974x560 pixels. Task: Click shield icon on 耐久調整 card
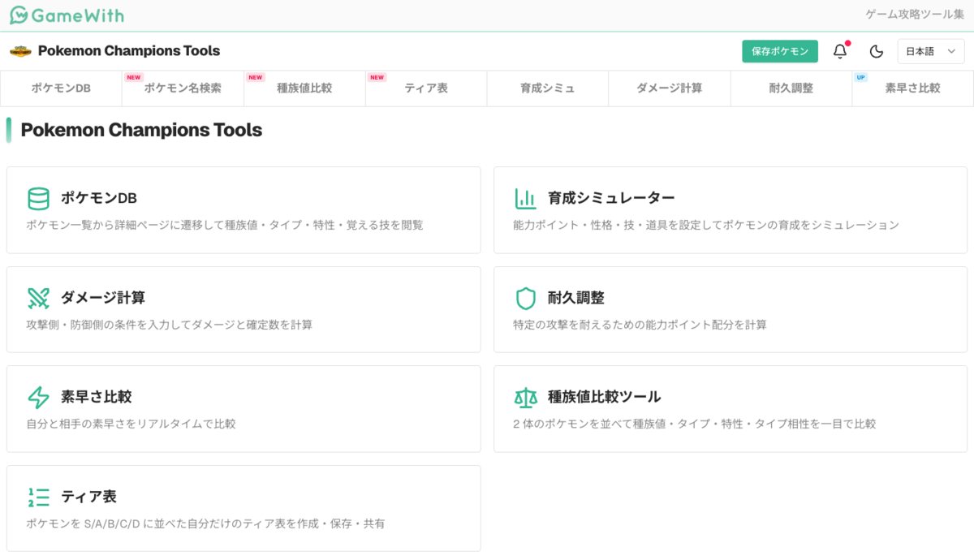click(x=525, y=298)
